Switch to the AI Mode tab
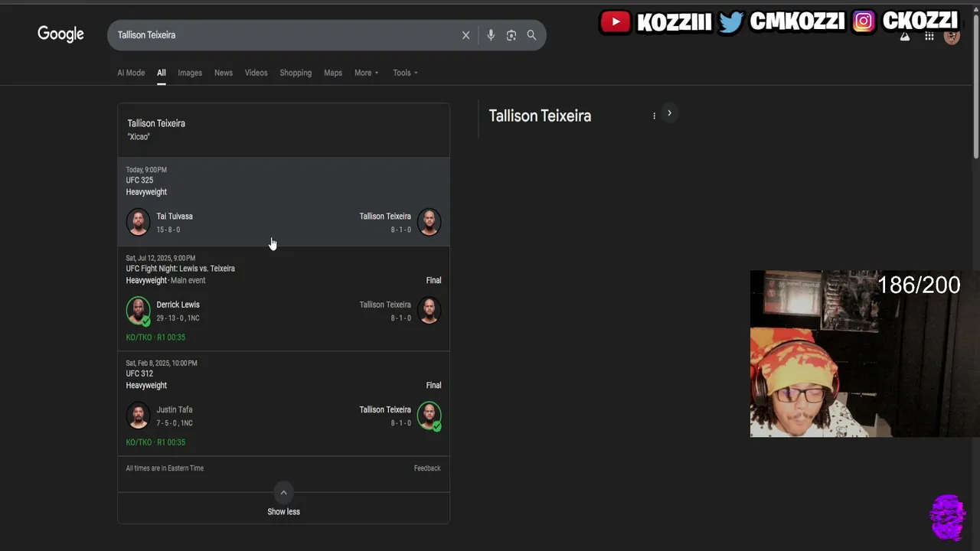Viewport: 980px width, 551px height. pos(131,73)
